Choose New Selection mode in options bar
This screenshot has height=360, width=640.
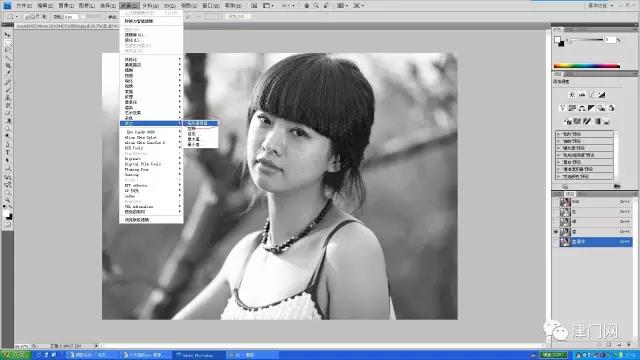click(27, 17)
